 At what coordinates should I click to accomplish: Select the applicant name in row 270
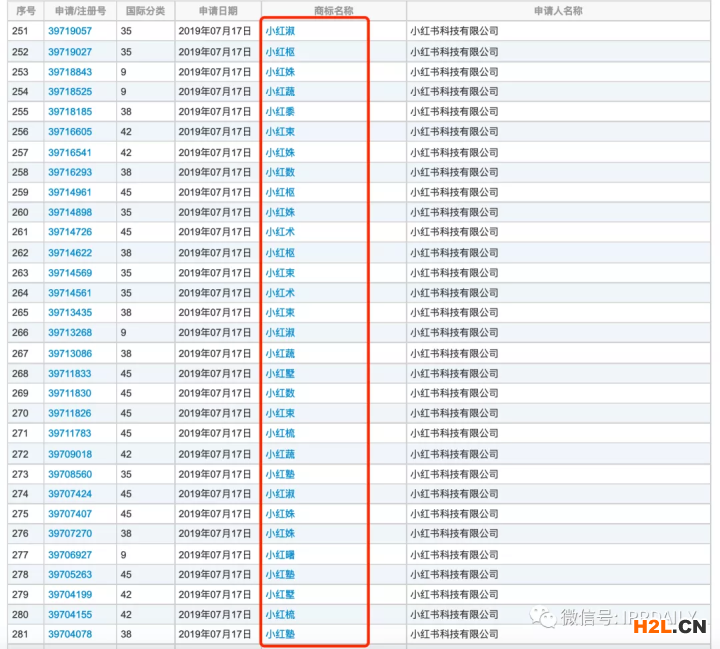coord(454,413)
